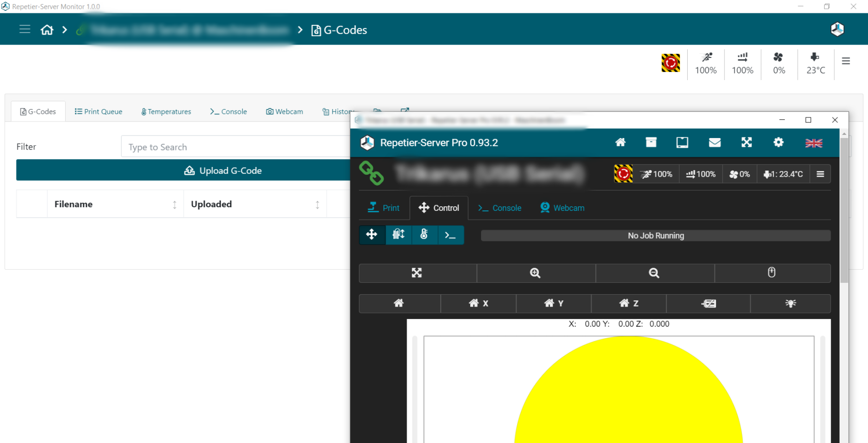Open extruder 23.4°C temperature control
The width and height of the screenshot is (868, 443).
(783, 174)
